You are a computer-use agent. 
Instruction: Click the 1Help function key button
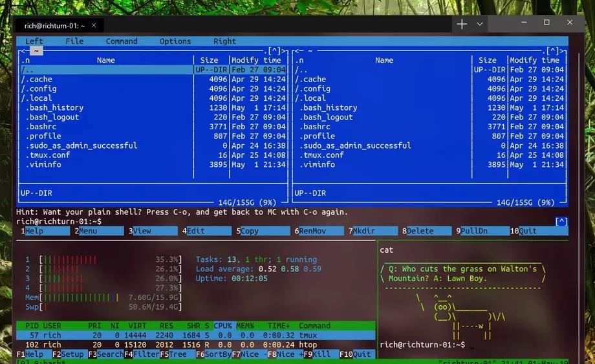coord(45,231)
